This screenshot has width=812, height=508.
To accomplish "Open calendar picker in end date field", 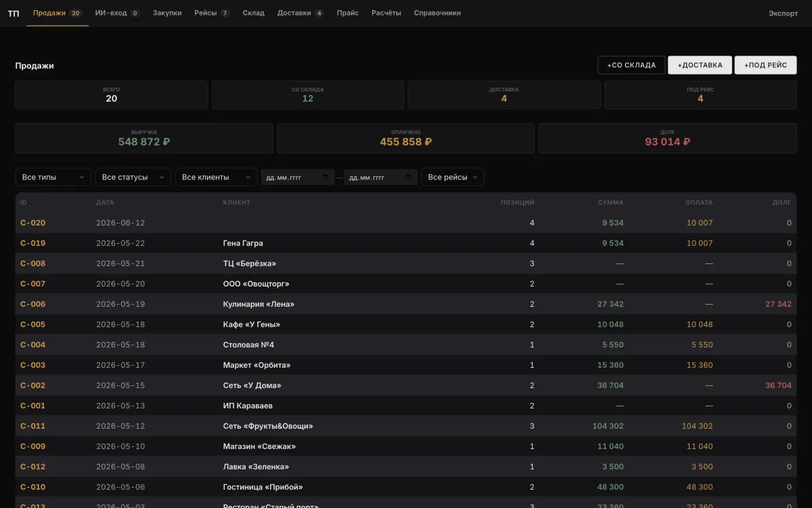I will [x=409, y=177].
